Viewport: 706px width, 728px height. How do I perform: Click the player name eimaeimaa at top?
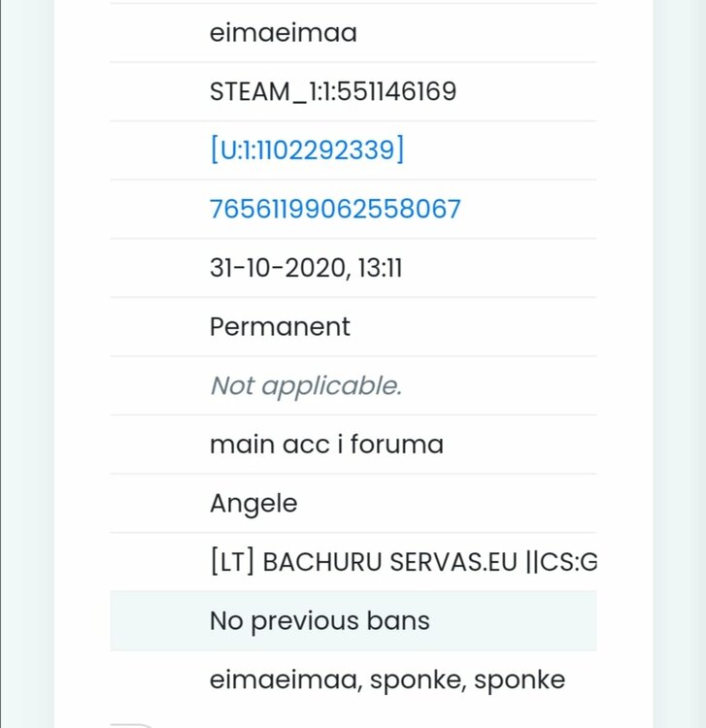(284, 33)
